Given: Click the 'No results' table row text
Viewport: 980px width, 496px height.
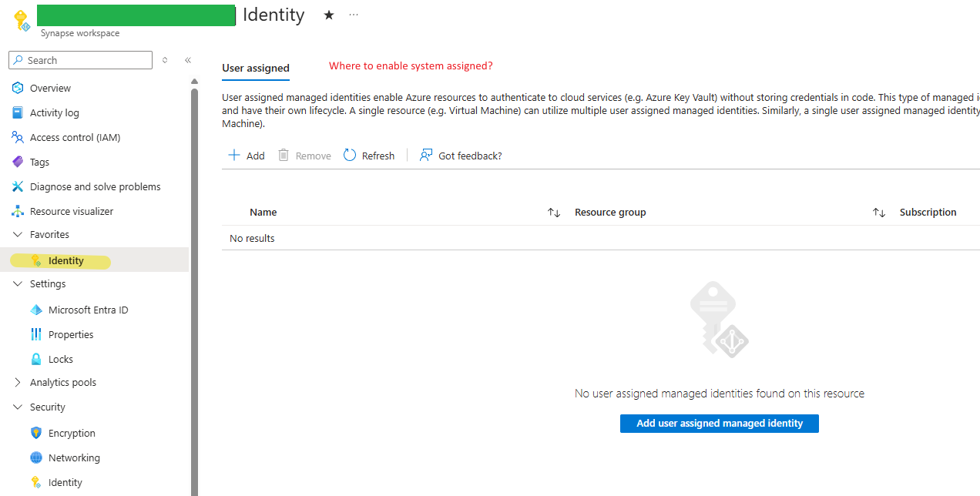Looking at the screenshot, I should 252,238.
